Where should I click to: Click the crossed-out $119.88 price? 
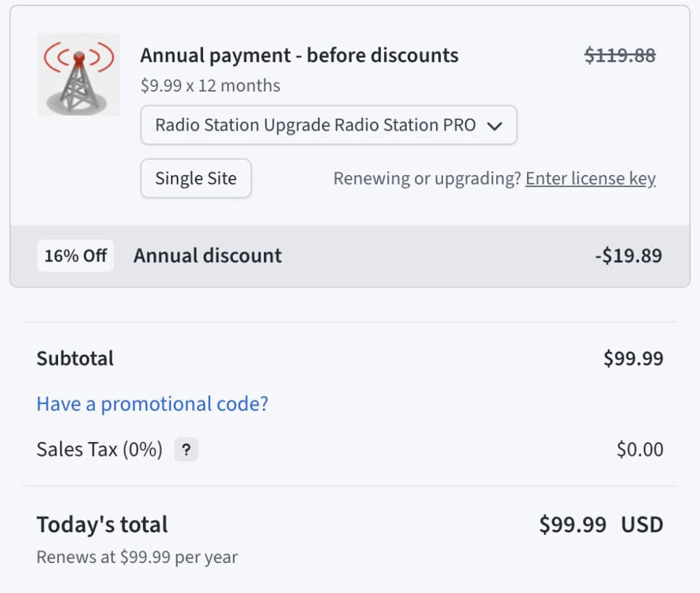[x=619, y=55]
